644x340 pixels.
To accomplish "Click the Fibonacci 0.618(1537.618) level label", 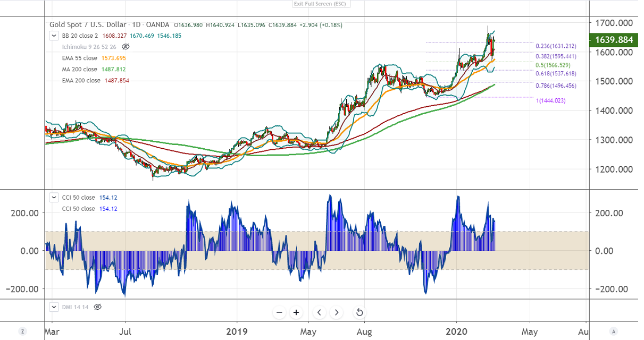I will pyautogui.click(x=556, y=74).
